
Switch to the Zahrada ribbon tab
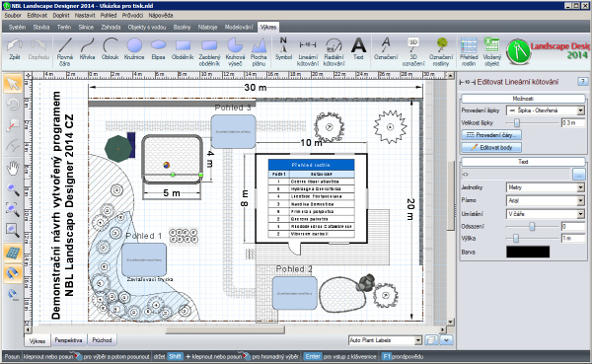coord(111,28)
